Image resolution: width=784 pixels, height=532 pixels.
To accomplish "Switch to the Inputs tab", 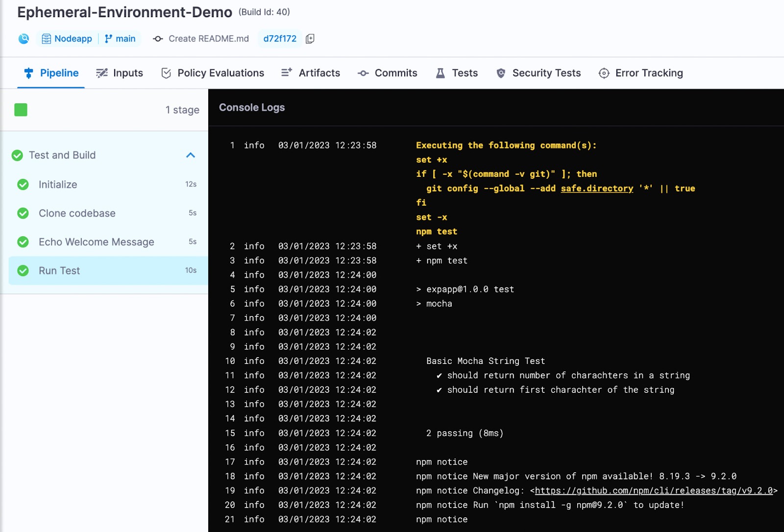I will tap(120, 73).
